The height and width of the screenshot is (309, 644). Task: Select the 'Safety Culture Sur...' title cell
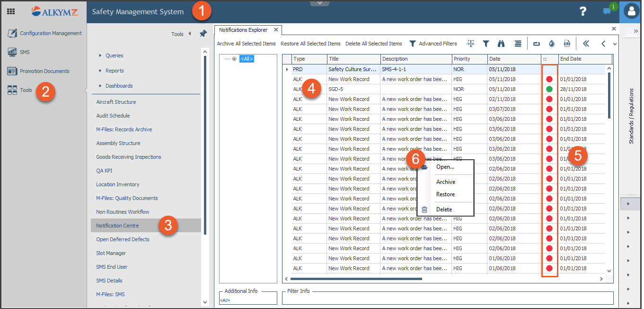point(353,69)
